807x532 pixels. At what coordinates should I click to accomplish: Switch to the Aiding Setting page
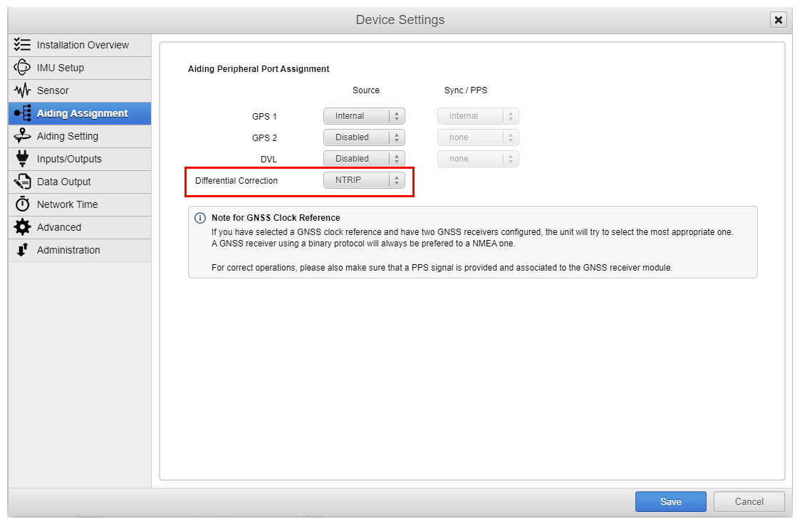[68, 136]
